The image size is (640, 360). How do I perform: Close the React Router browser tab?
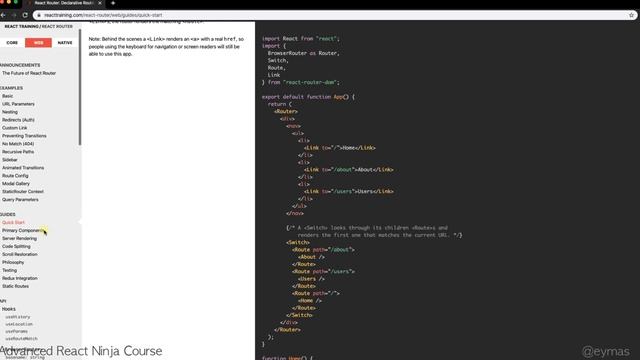coord(100,3)
